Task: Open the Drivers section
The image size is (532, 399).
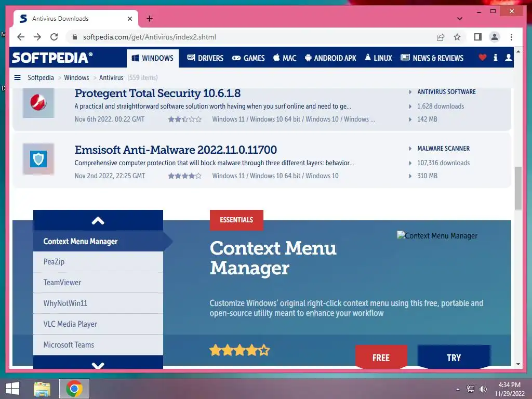Action: coord(205,58)
